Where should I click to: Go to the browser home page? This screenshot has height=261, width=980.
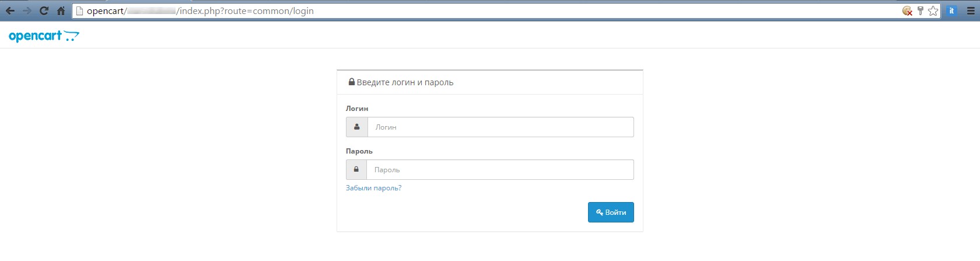(61, 11)
